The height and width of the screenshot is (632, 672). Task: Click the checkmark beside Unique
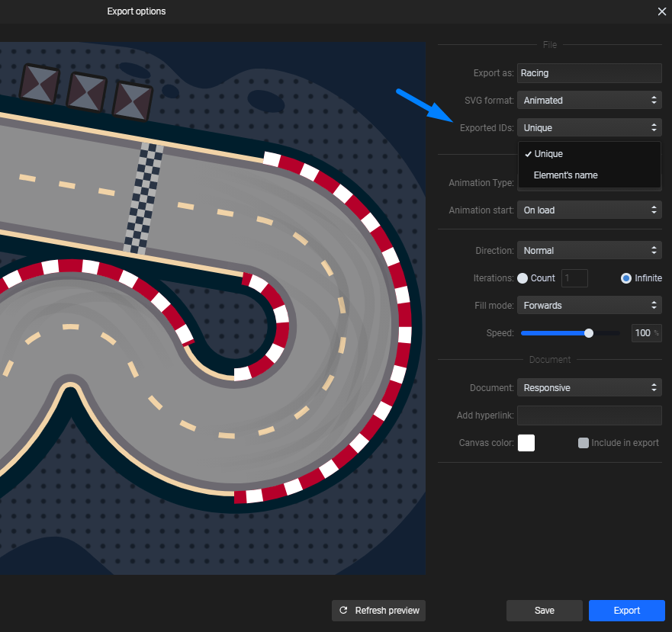[x=529, y=154]
